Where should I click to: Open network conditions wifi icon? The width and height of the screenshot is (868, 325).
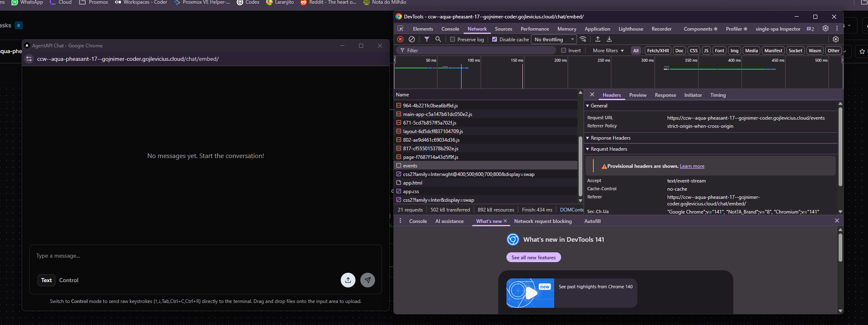click(x=583, y=39)
